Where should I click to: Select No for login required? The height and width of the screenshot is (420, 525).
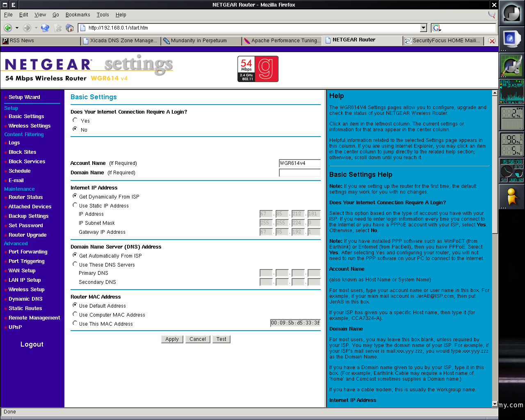click(75, 129)
